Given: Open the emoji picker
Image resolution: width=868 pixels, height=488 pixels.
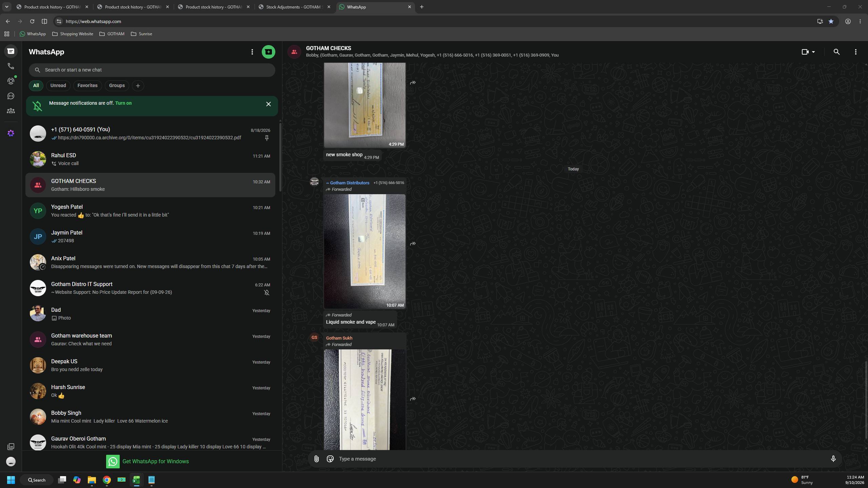Looking at the screenshot, I should [330, 459].
